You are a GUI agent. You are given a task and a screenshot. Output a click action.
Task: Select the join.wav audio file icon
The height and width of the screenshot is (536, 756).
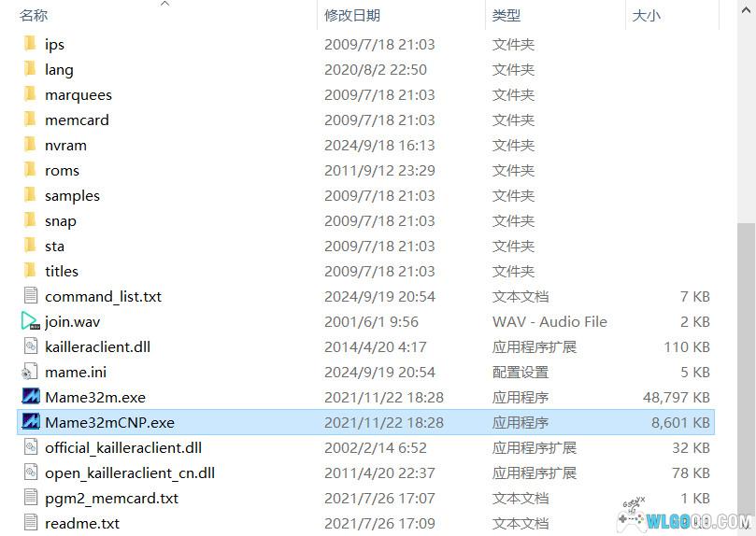pyautogui.click(x=31, y=321)
